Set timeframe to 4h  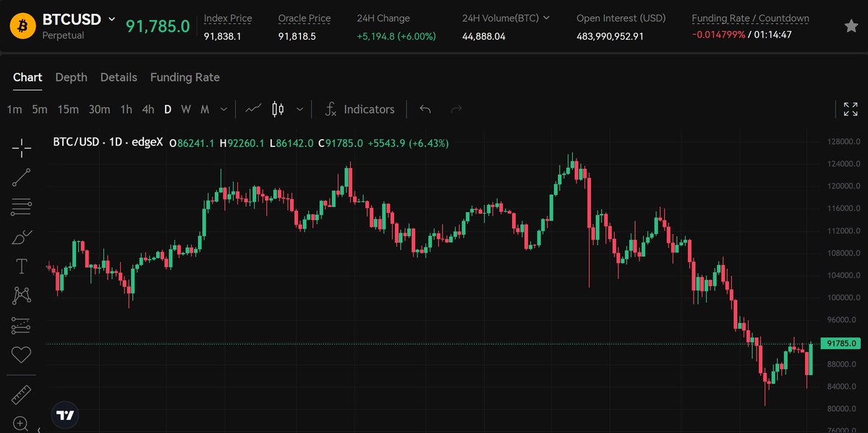pyautogui.click(x=148, y=109)
